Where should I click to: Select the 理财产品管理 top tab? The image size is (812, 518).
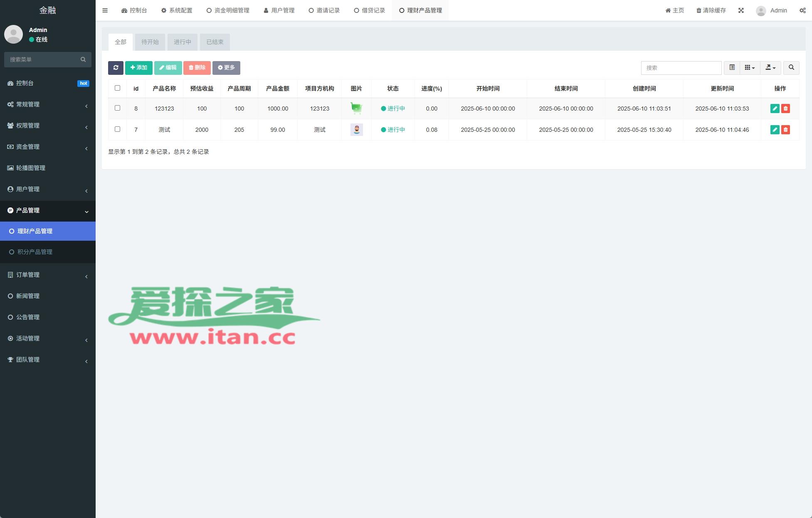(x=420, y=10)
